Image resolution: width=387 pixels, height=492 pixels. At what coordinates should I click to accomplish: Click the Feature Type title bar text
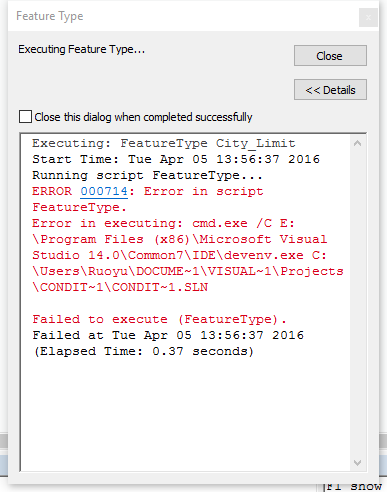click(x=50, y=16)
